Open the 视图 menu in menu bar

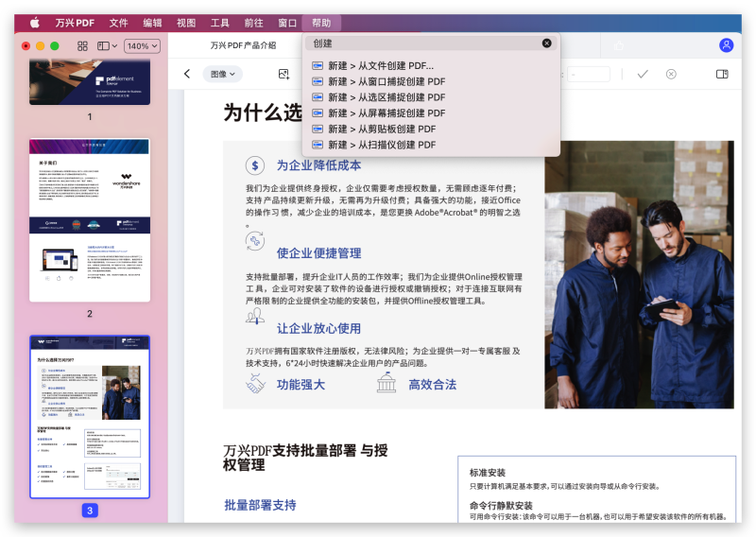(186, 22)
